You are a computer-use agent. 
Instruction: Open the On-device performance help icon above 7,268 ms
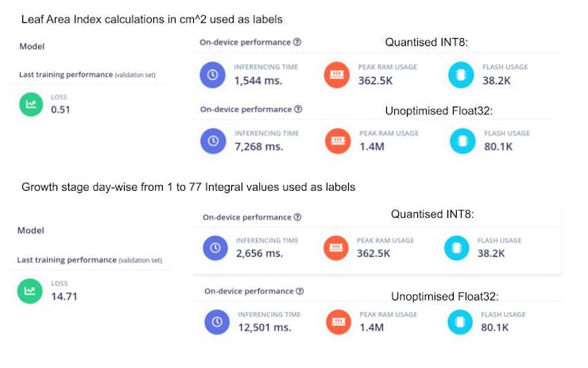point(297,109)
